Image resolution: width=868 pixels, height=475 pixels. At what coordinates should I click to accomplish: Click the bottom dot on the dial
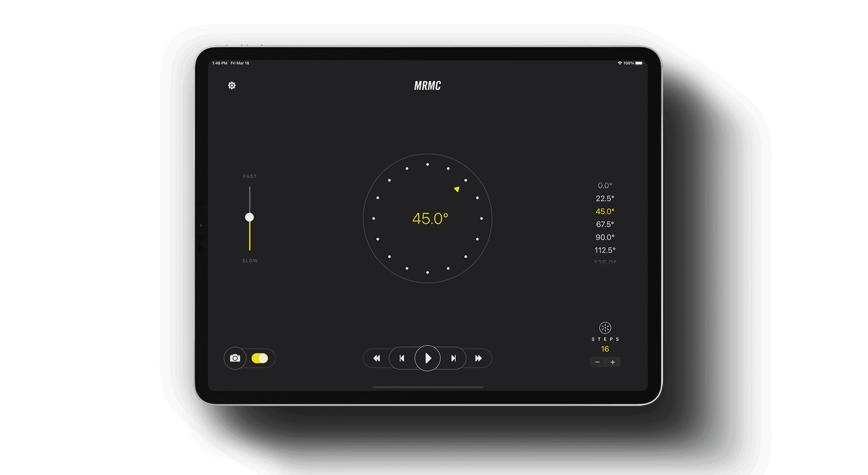point(427,273)
